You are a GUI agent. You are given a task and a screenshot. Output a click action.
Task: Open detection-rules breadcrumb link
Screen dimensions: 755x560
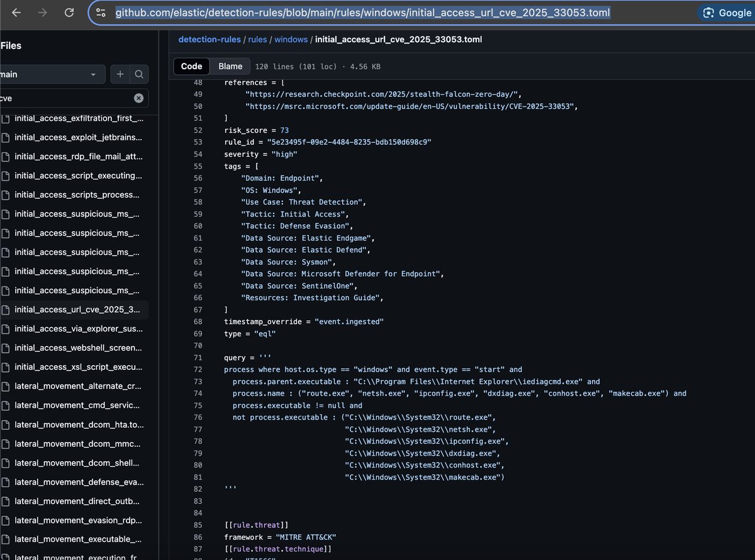[210, 39]
